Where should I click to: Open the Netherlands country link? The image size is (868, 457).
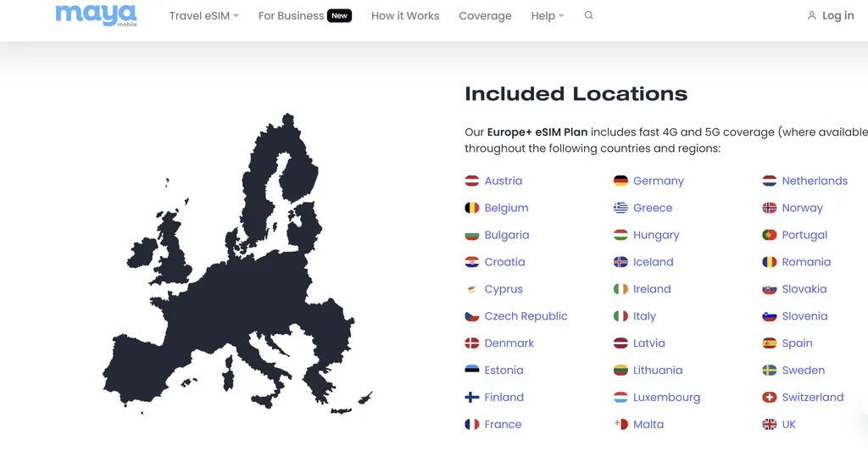(815, 181)
